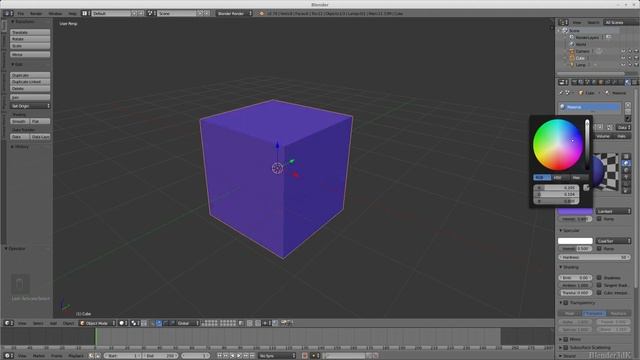The height and width of the screenshot is (360, 640).
Task: Select the monkey material preview icon
Action: click(x=627, y=177)
